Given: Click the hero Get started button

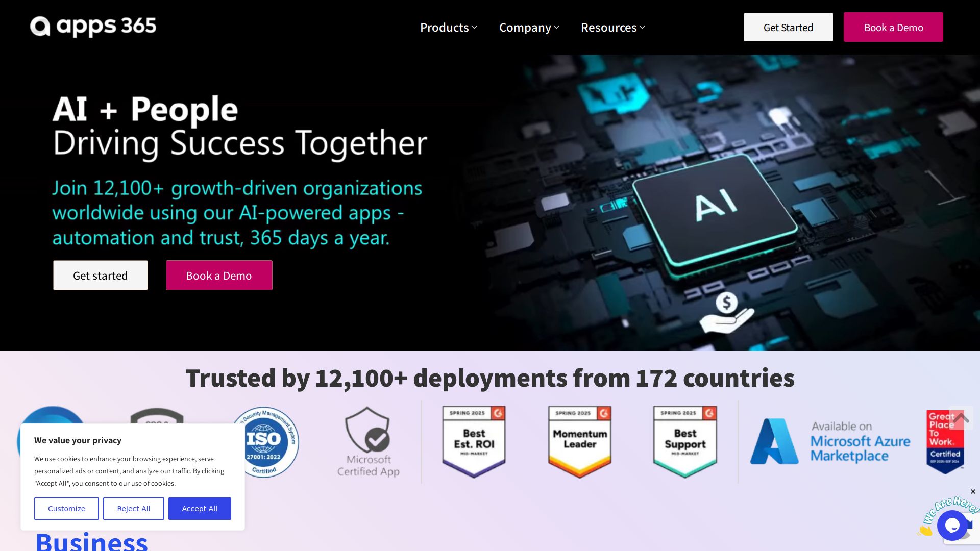Looking at the screenshot, I should click(x=101, y=275).
